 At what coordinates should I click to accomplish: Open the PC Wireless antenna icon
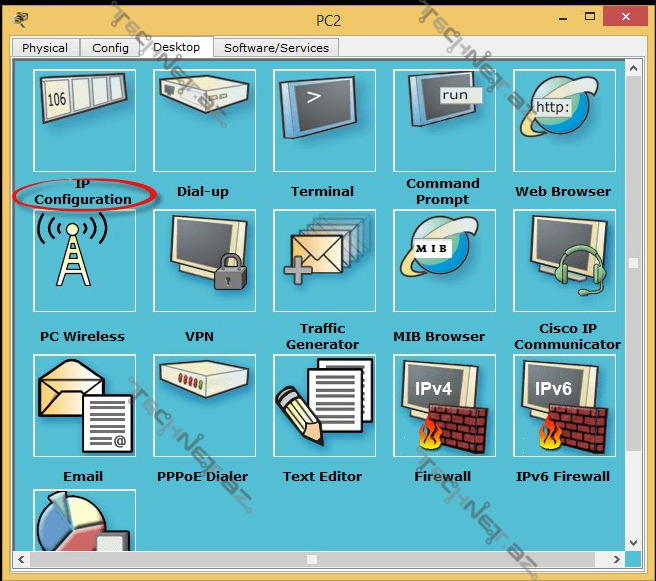pos(84,260)
